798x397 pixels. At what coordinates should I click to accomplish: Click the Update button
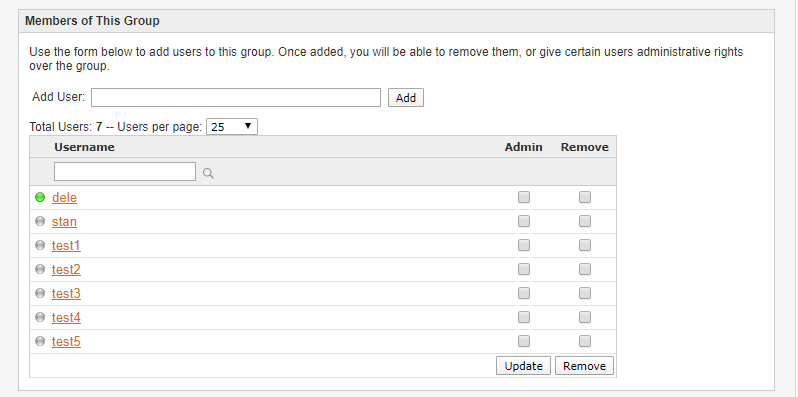523,366
